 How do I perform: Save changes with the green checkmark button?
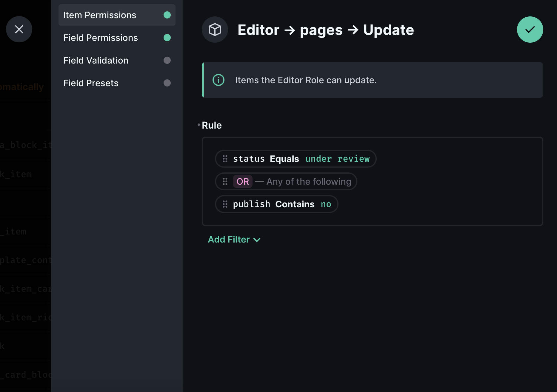pos(530,30)
